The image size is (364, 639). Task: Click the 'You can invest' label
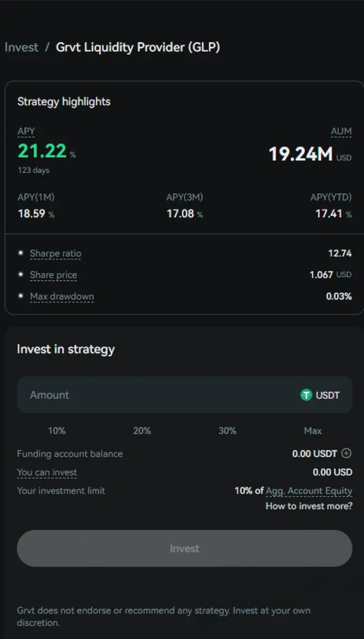47,472
